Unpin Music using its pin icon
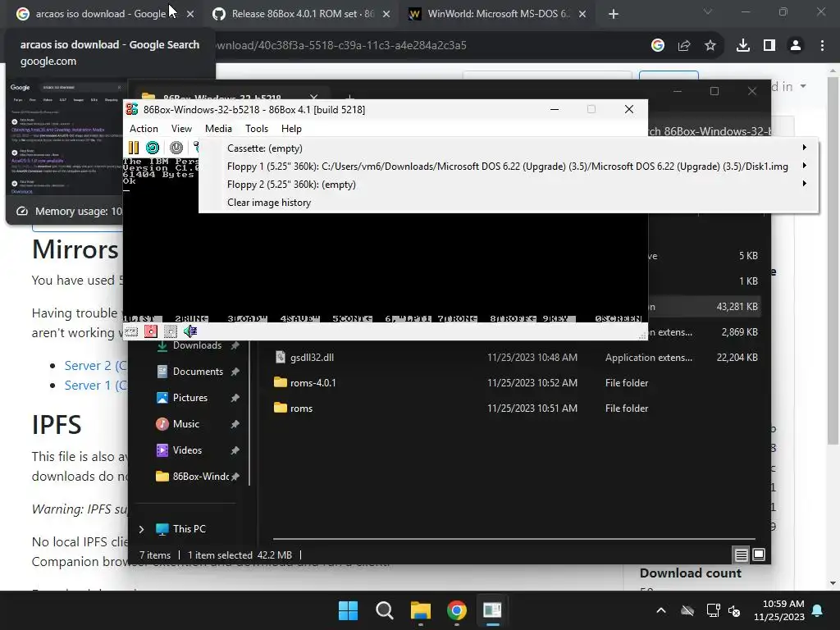The image size is (840, 630). coord(235,424)
